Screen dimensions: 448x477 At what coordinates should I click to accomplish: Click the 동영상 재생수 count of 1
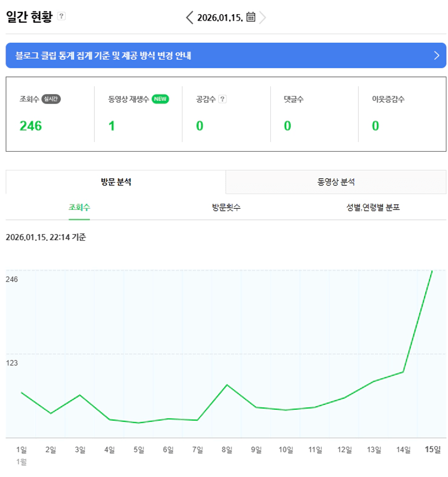112,126
